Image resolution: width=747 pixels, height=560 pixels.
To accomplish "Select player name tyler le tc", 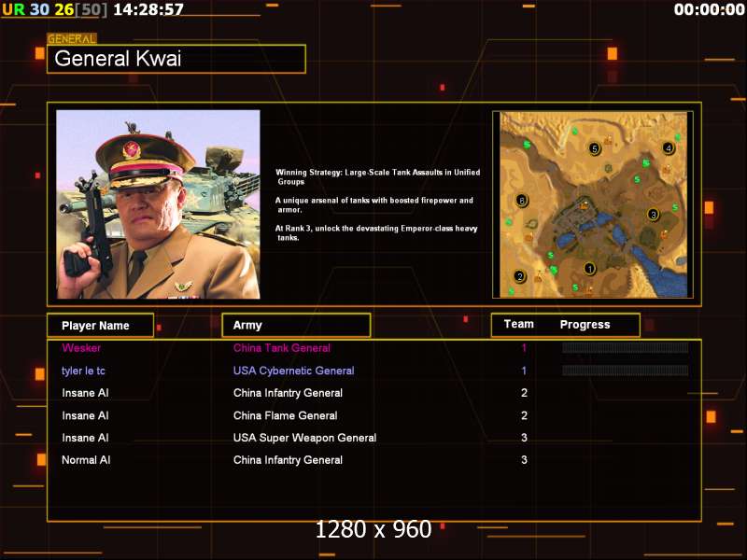I will 83,371.
